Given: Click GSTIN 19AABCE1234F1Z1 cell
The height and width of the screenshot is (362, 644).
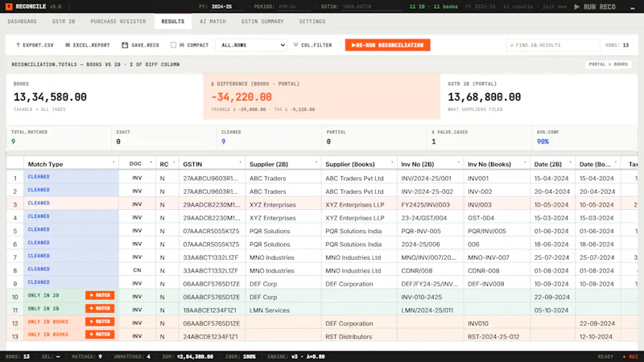Looking at the screenshot, I should click(x=212, y=310).
